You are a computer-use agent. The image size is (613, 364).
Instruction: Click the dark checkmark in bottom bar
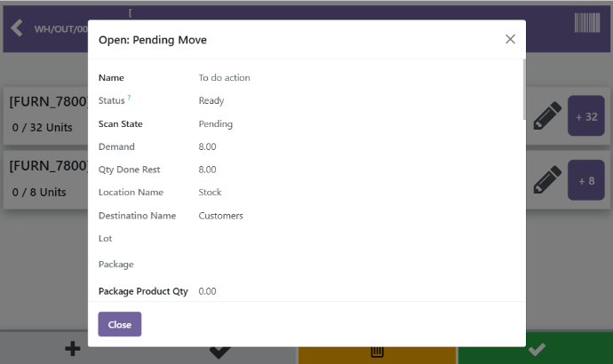(x=220, y=351)
